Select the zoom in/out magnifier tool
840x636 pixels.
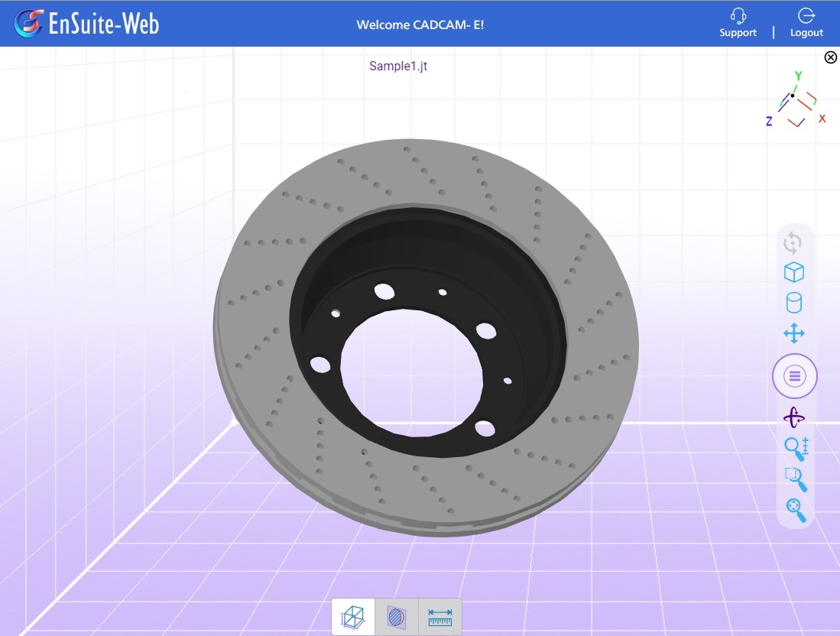coord(796,449)
